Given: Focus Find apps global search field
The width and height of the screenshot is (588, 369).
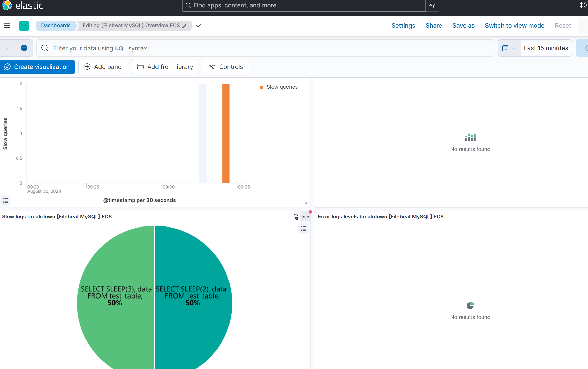Looking at the screenshot, I should pos(304,5).
